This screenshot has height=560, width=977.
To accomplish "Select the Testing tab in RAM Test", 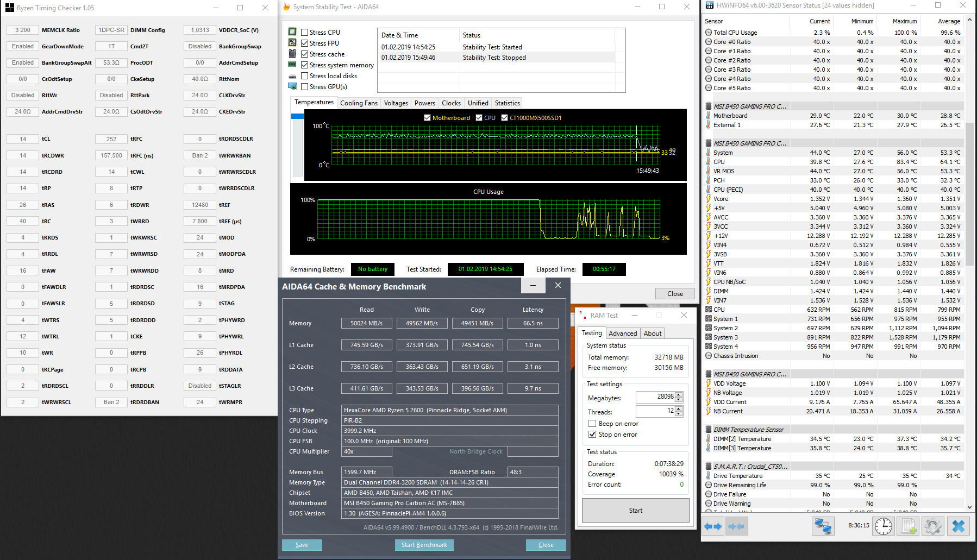I will (x=592, y=333).
